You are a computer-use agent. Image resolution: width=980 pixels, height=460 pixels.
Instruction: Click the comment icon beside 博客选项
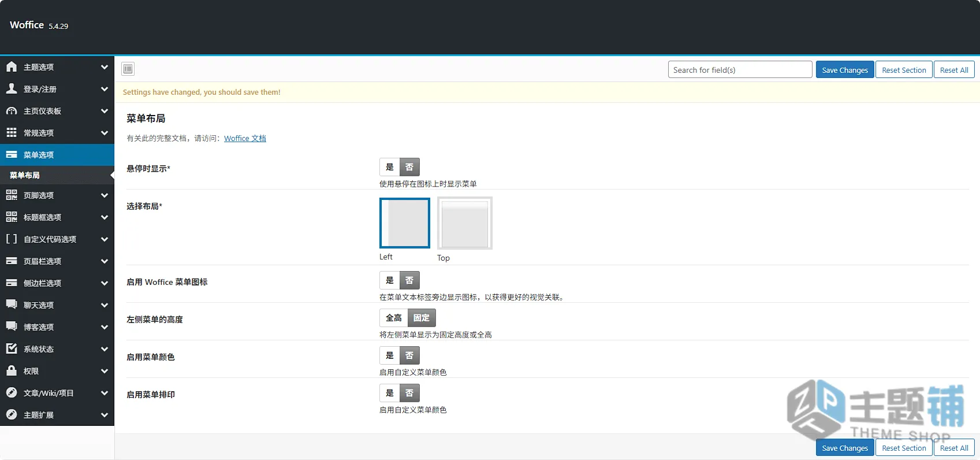[12, 327]
